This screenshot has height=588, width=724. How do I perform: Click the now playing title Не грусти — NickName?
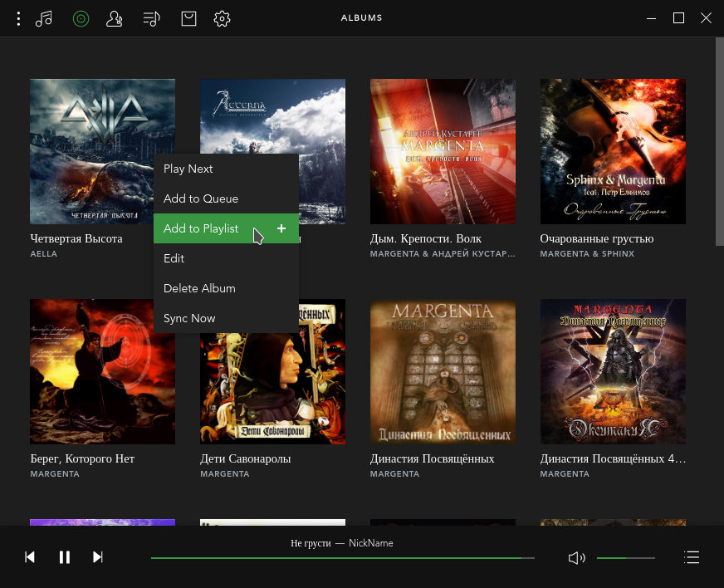[x=342, y=542]
